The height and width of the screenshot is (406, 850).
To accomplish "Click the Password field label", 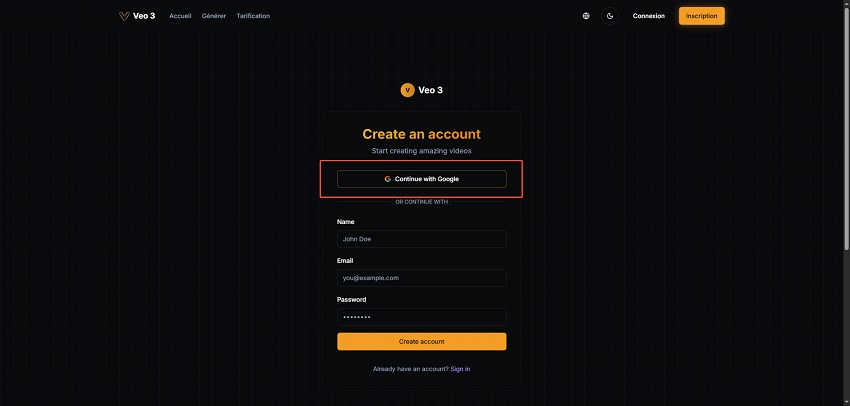I will (352, 300).
